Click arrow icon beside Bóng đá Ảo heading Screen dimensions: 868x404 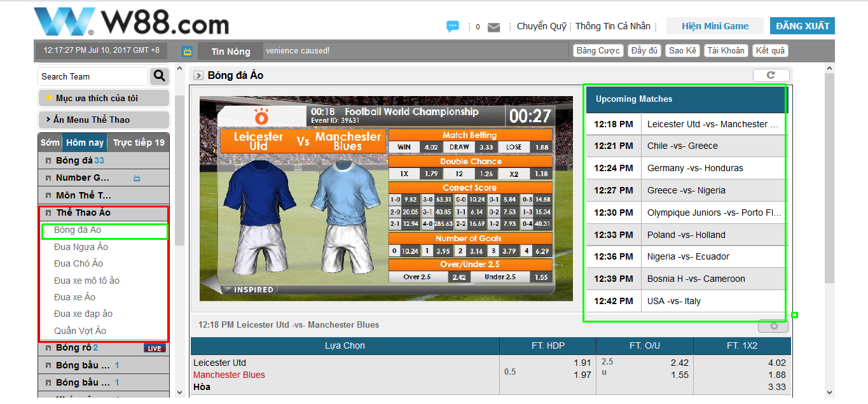coord(198,76)
